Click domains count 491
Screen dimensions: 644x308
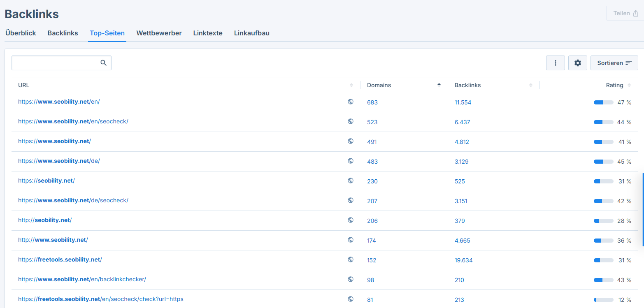click(x=372, y=142)
